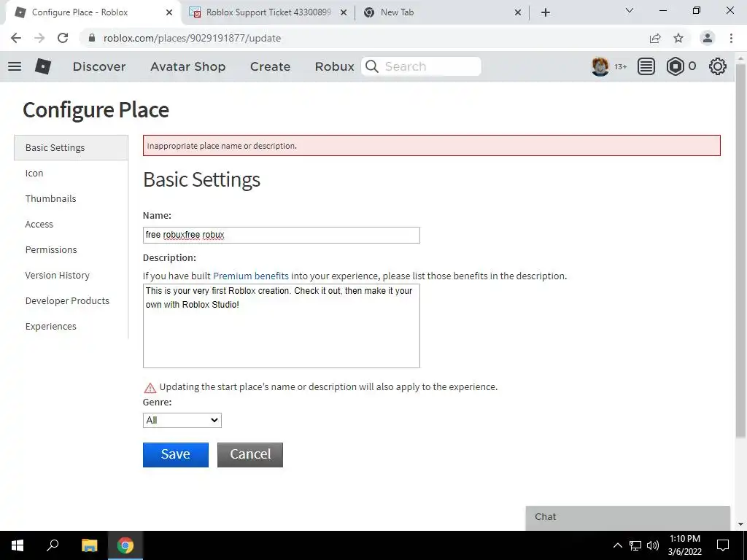Open the Create page
Viewport: 747px width, 560px height.
click(x=270, y=66)
